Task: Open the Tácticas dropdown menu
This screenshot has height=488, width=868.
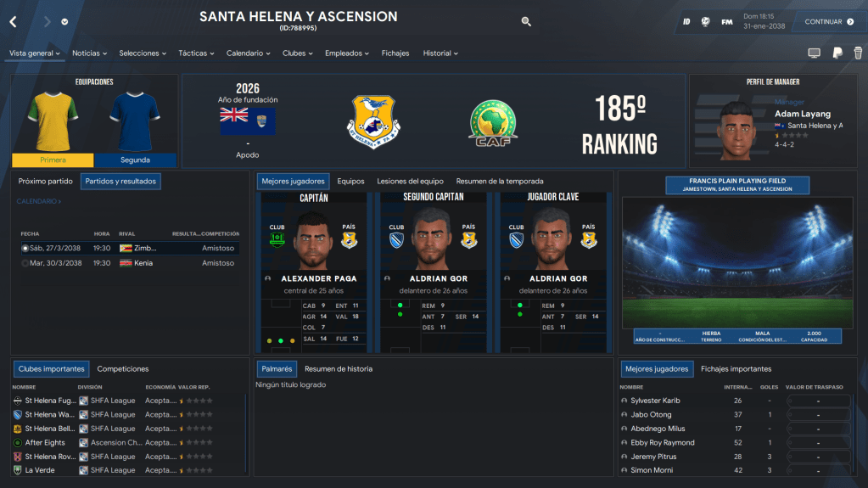Action: [x=197, y=53]
